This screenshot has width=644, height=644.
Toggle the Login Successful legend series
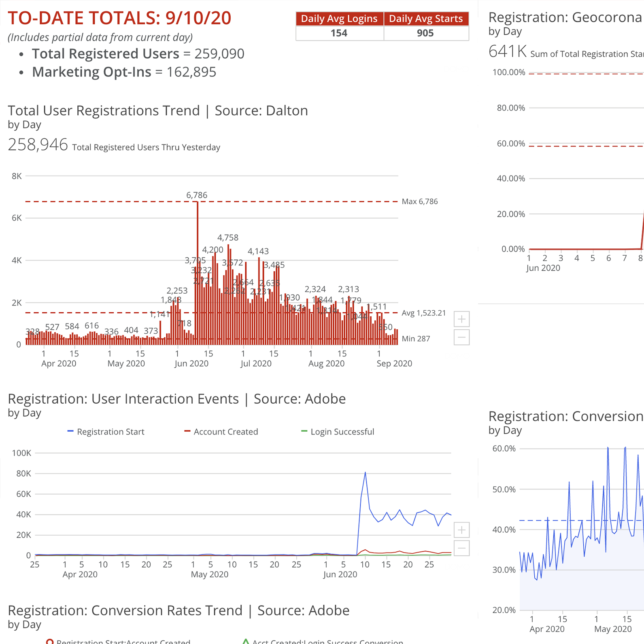pos(338,432)
